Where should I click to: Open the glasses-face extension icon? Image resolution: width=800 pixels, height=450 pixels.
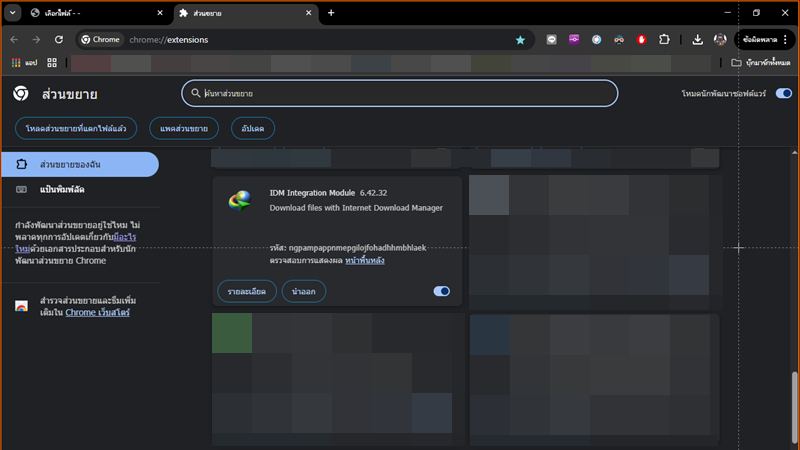coord(619,40)
